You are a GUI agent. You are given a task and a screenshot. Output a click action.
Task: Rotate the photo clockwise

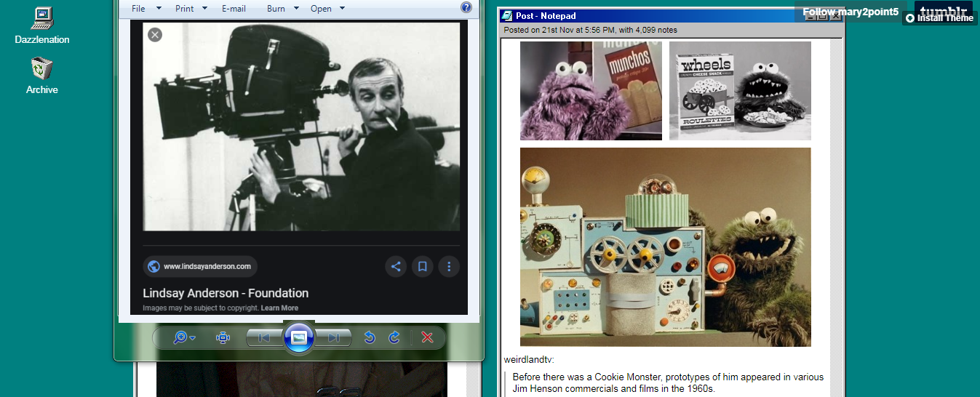394,337
